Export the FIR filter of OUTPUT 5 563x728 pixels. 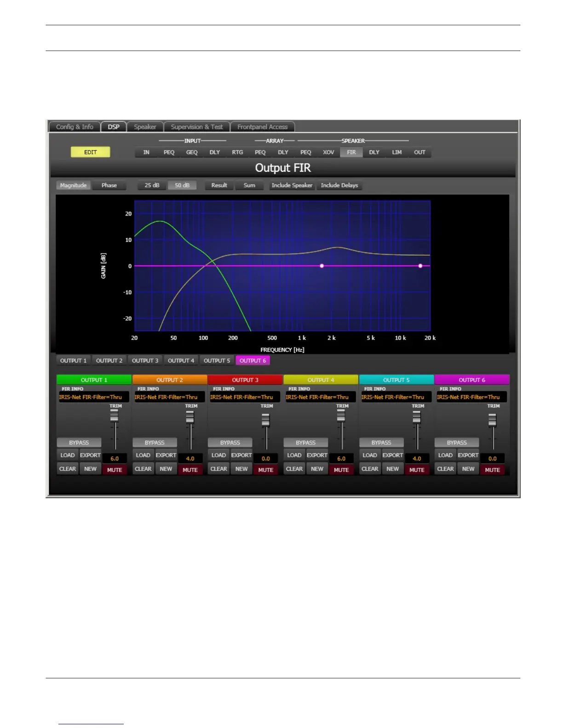[393, 455]
